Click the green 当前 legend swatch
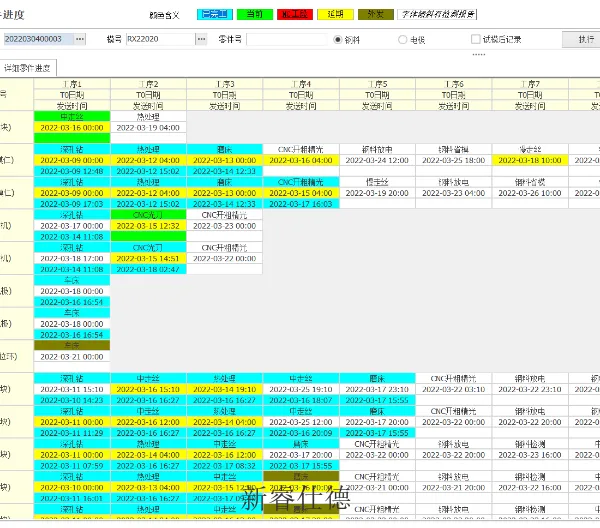This screenshot has height=528, width=600. (x=255, y=15)
